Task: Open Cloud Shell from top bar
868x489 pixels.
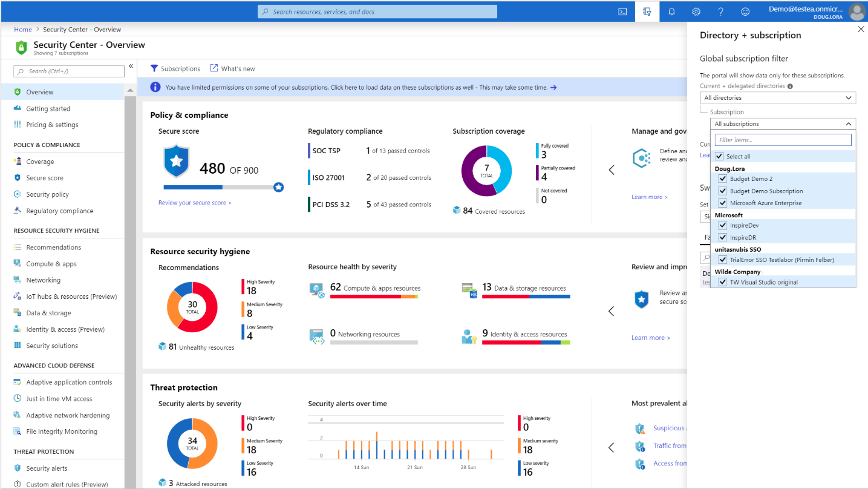Action: [622, 11]
